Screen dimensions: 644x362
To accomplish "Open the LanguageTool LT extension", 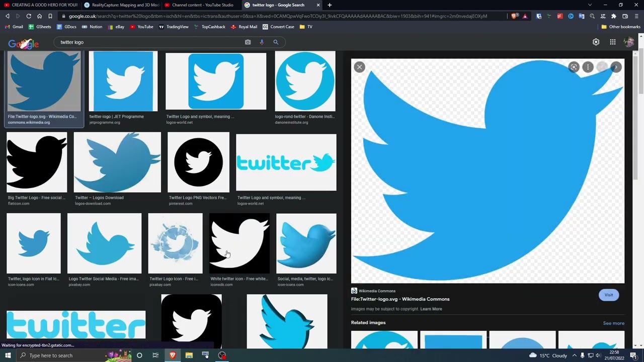I will [x=603, y=16].
